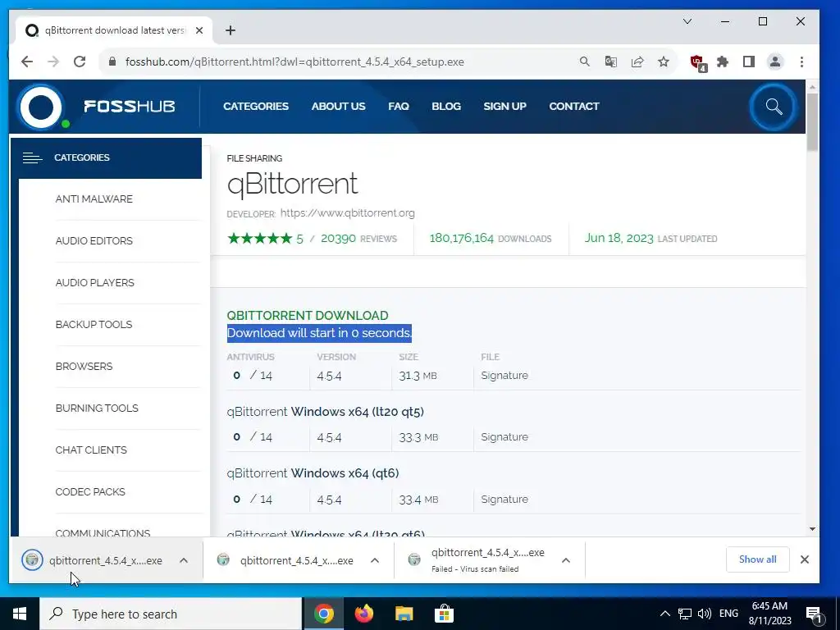Click the ENG language indicator

point(728,614)
